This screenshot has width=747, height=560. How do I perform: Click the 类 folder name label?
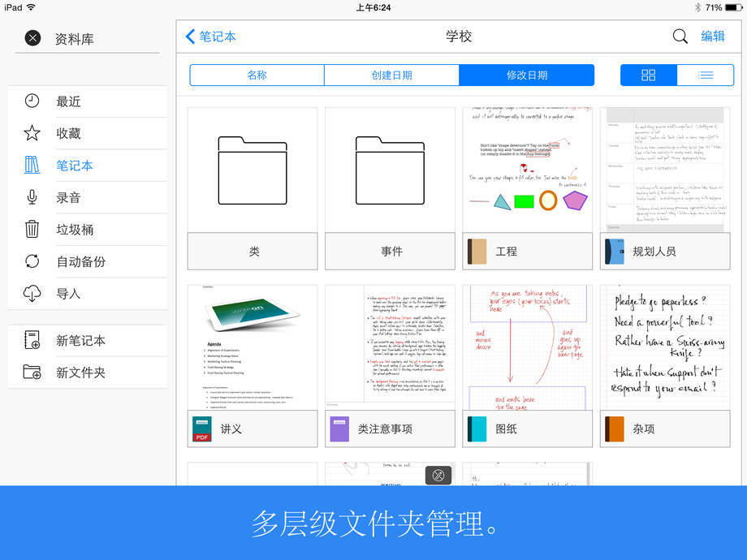[254, 252]
